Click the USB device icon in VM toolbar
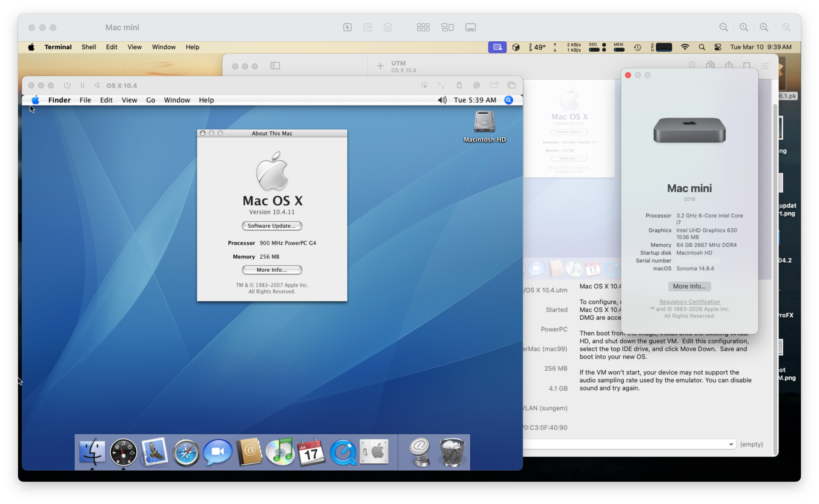Viewport: 819px width, 504px height. pos(459,85)
